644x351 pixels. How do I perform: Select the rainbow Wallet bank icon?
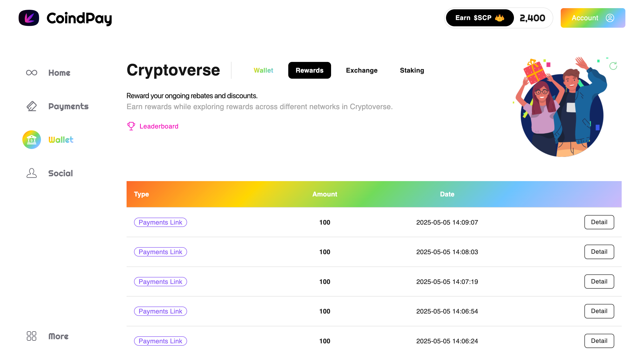tap(31, 140)
